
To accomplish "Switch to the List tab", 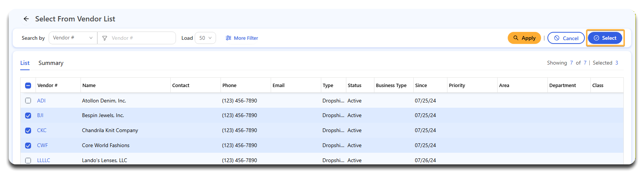I will (25, 63).
